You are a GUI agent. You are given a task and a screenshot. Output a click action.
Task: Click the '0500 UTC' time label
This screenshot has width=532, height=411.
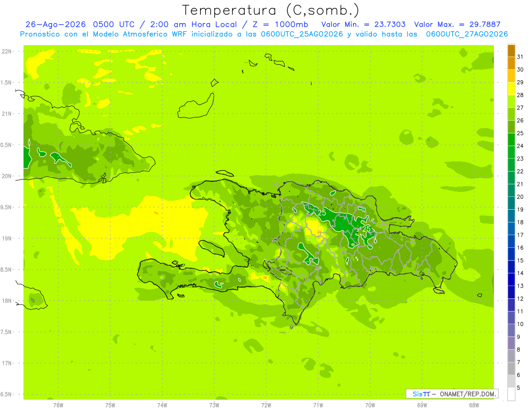(x=113, y=24)
